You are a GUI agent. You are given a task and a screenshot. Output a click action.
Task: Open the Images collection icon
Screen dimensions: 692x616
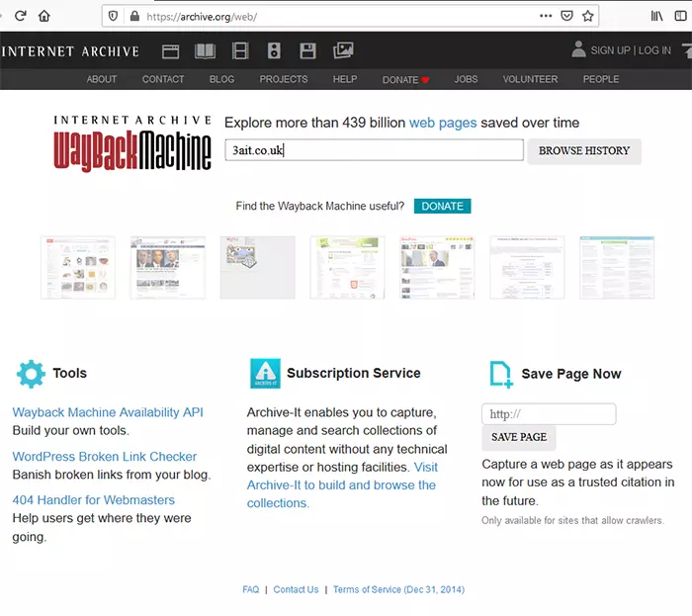tap(343, 50)
